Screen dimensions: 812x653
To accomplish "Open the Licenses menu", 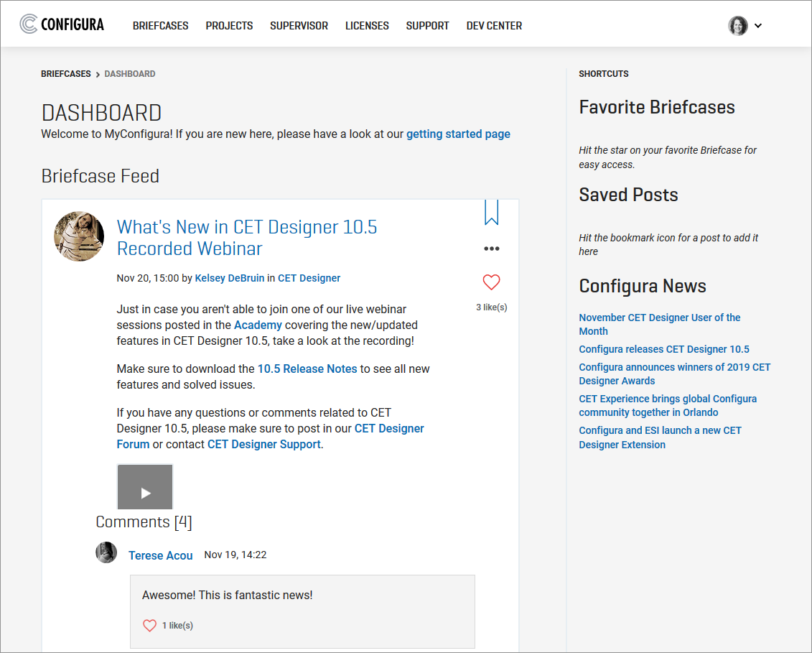I will pos(367,26).
